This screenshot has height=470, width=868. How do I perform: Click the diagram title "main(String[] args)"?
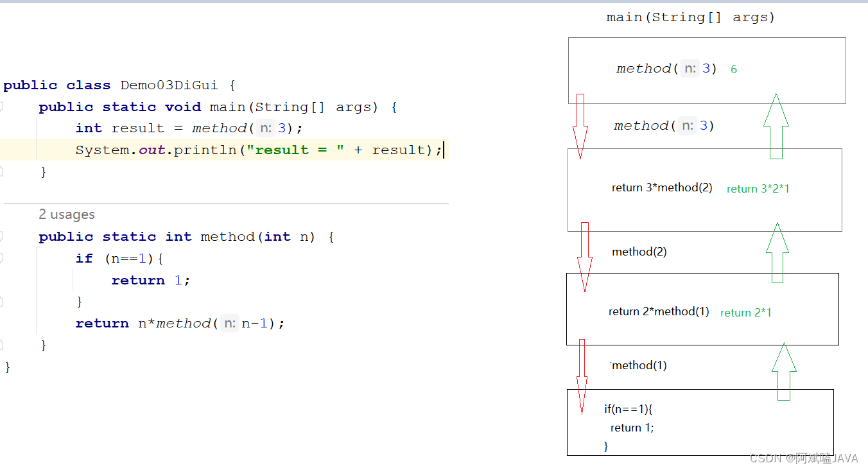click(x=691, y=17)
